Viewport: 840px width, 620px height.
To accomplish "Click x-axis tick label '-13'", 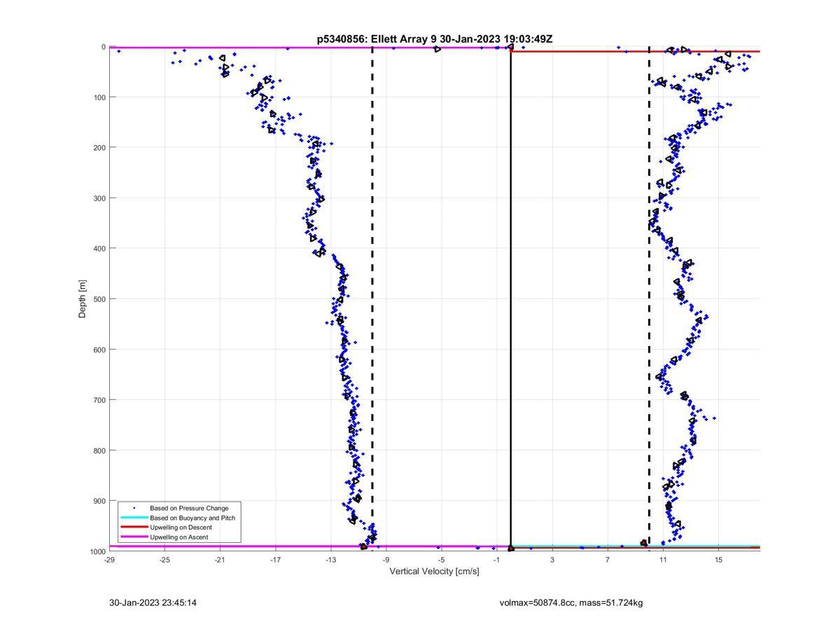I will [330, 559].
